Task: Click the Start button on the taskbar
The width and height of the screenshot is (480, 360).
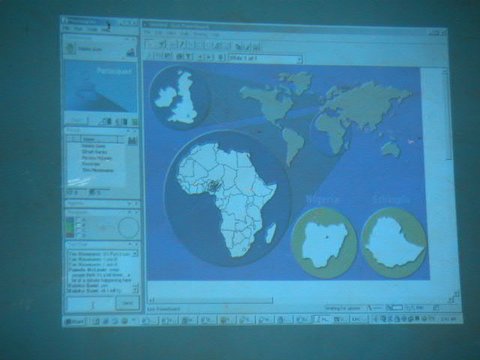Action: tap(74, 321)
